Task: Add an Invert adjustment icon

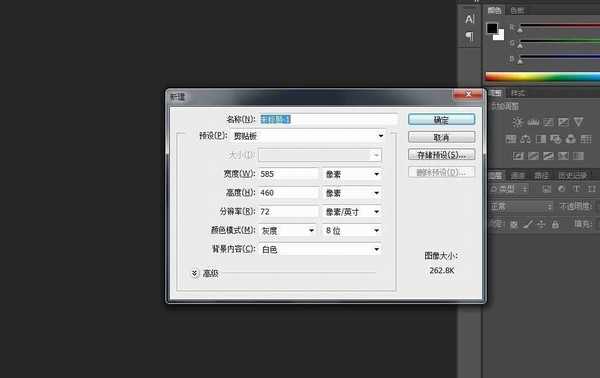Action: [x=518, y=156]
